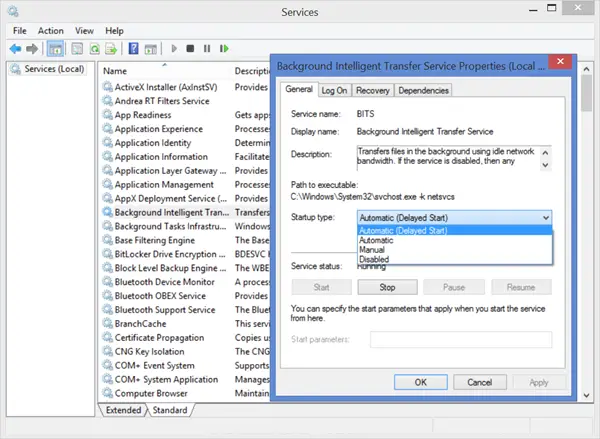Select Manual from the startup type list

375,250
